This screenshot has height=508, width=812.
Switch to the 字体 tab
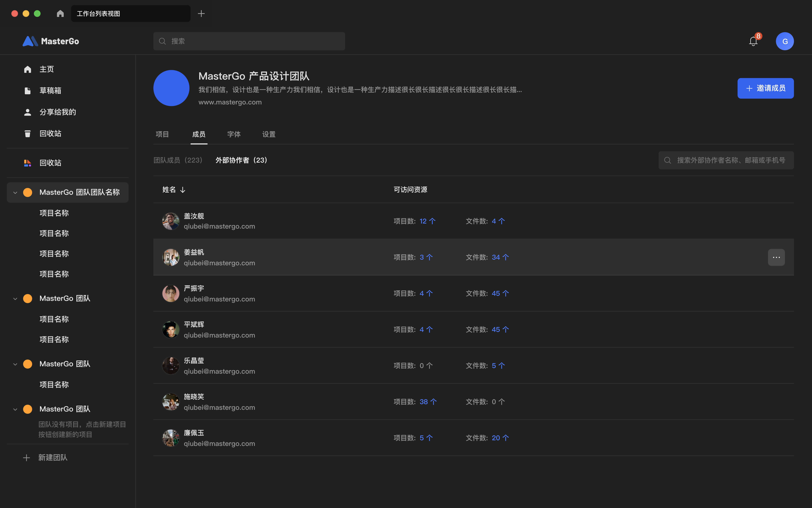(x=234, y=134)
